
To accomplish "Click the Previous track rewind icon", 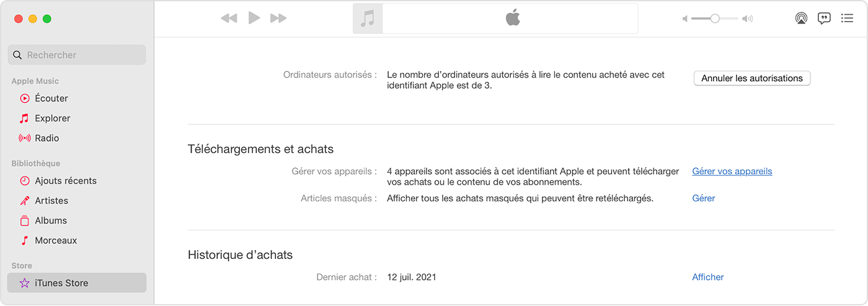I will 229,19.
